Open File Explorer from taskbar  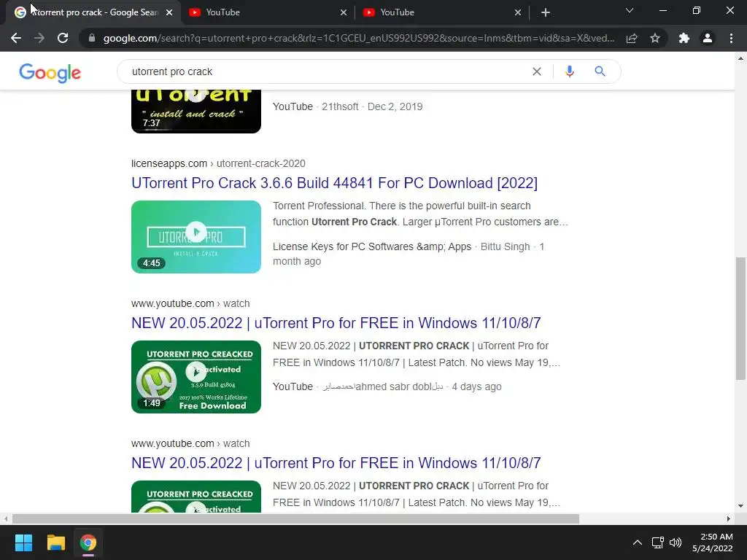tap(55, 542)
